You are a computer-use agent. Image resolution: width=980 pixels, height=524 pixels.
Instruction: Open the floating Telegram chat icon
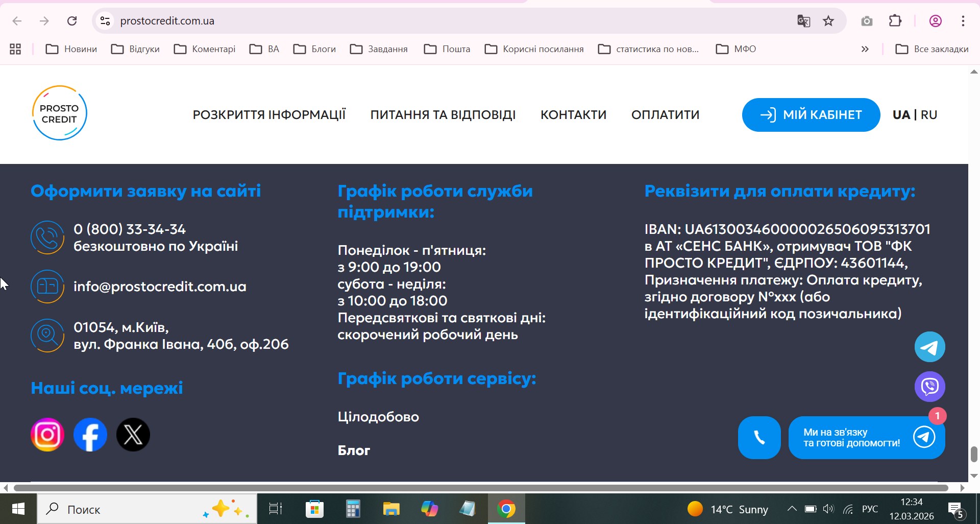pyautogui.click(x=929, y=347)
